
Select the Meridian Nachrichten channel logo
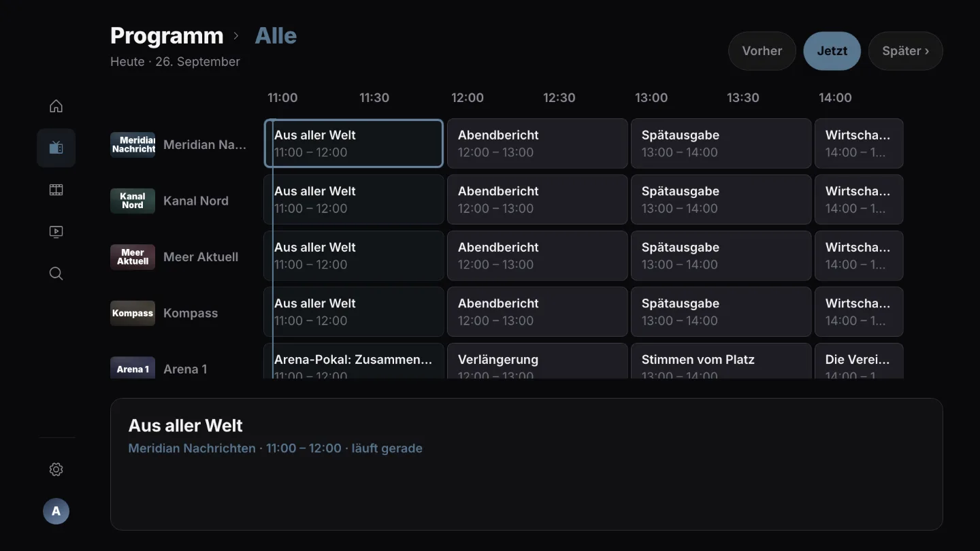pyautogui.click(x=133, y=145)
